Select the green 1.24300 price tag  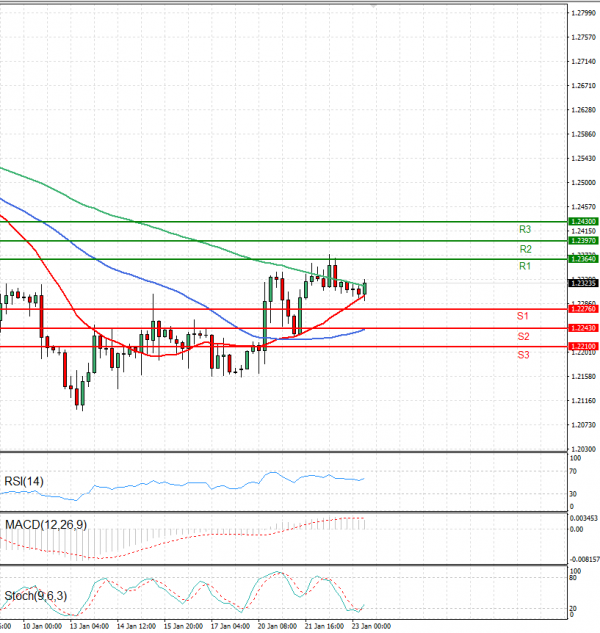583,221
